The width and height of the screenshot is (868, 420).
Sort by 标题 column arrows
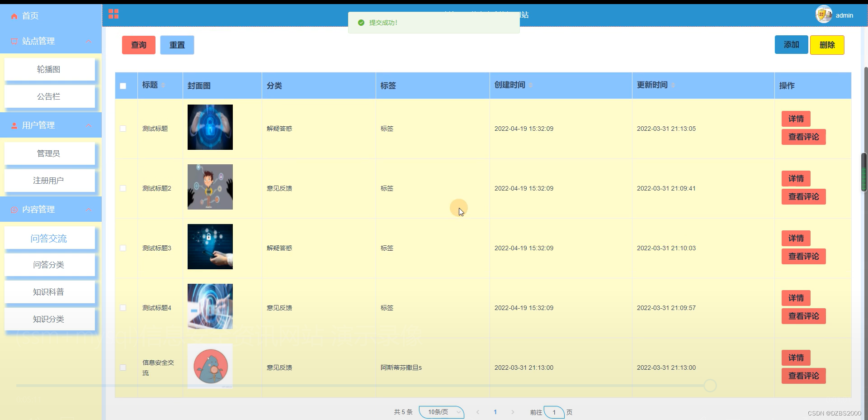coord(163,85)
